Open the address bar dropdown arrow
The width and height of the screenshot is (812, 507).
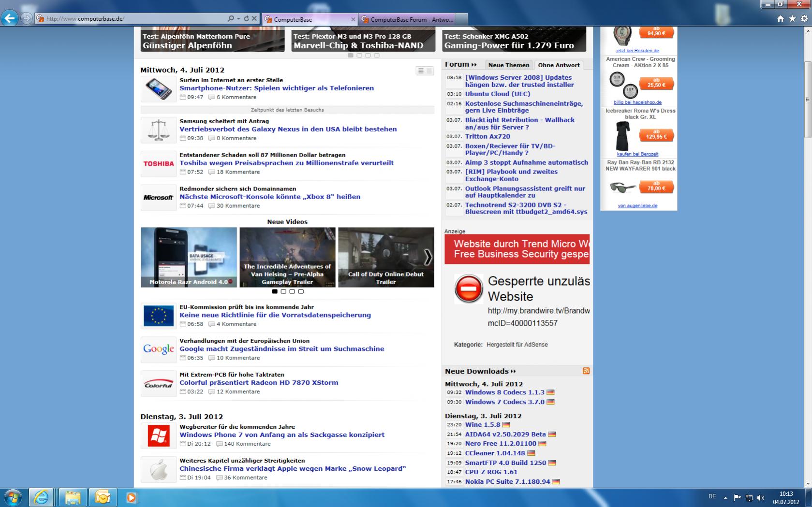point(238,19)
